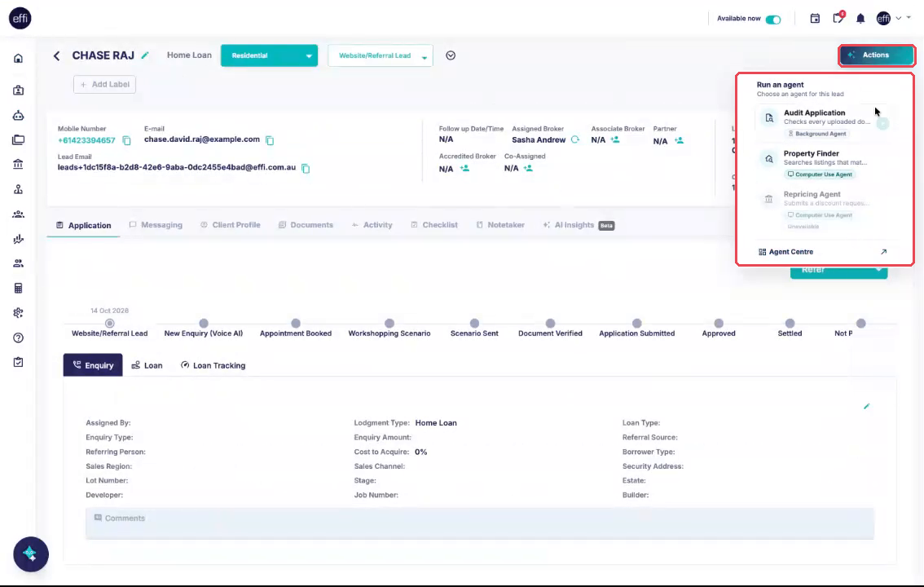Select the Application Submitted stage marker
Screen dimensions: 924x587
coord(637,324)
